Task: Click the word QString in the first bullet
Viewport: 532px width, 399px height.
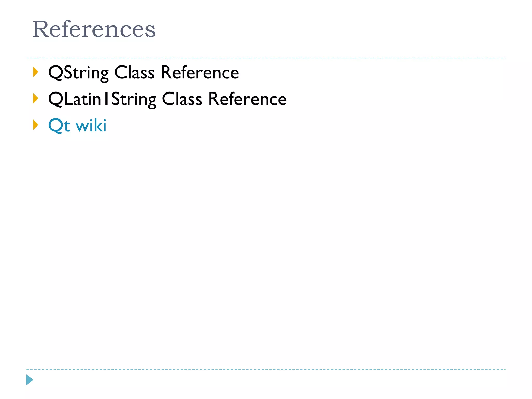Action: click(78, 72)
